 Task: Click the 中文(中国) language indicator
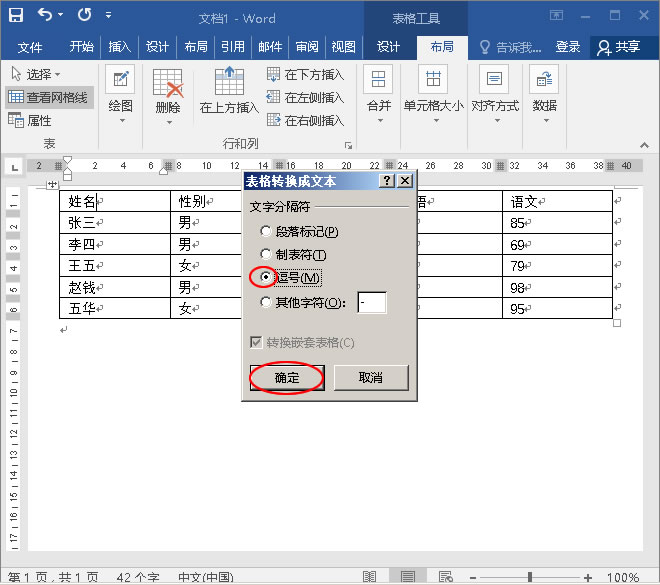click(205, 577)
